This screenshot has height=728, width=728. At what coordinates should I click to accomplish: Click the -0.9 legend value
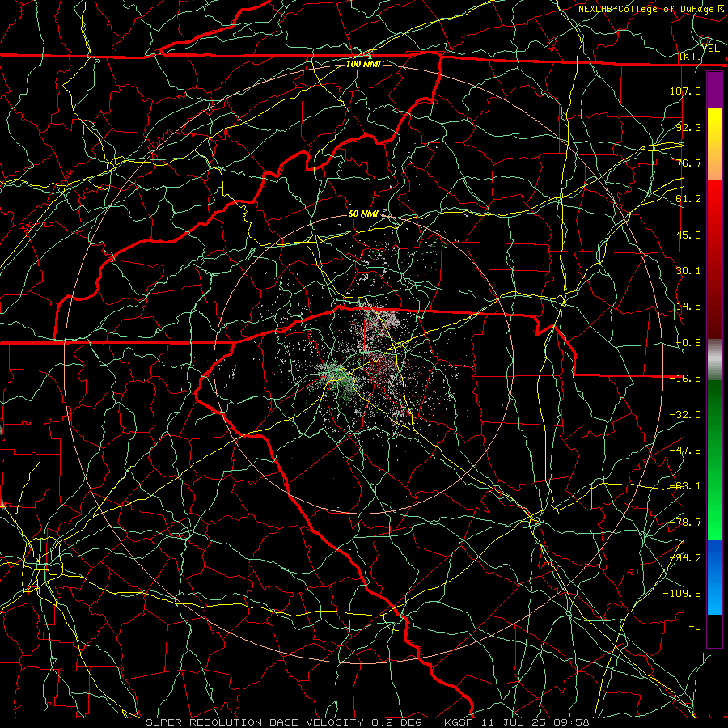point(688,343)
